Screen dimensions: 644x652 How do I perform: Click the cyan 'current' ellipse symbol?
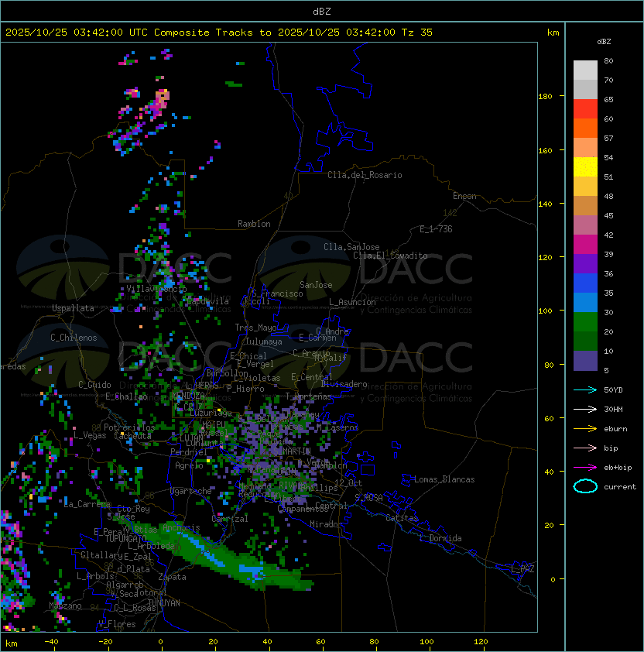click(x=585, y=486)
